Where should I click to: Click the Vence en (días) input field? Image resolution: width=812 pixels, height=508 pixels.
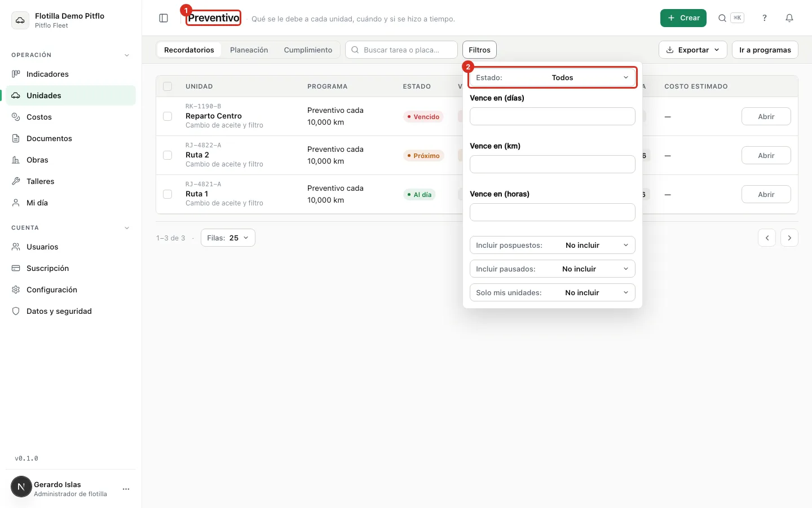(x=553, y=116)
